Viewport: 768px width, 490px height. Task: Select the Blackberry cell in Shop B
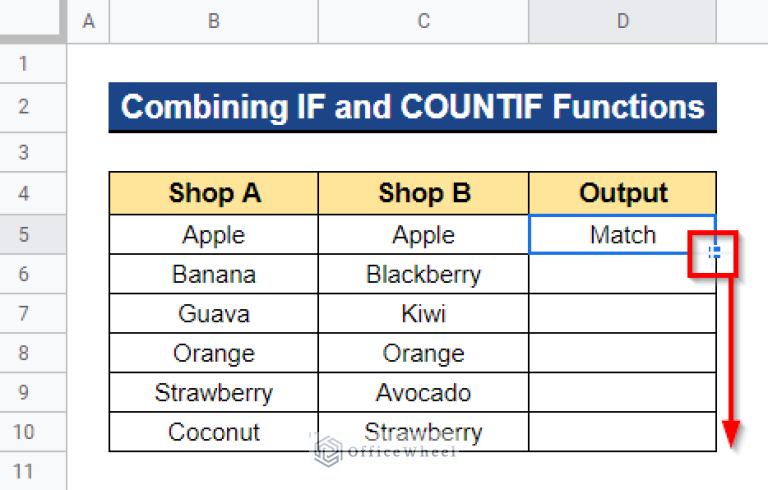[424, 274]
